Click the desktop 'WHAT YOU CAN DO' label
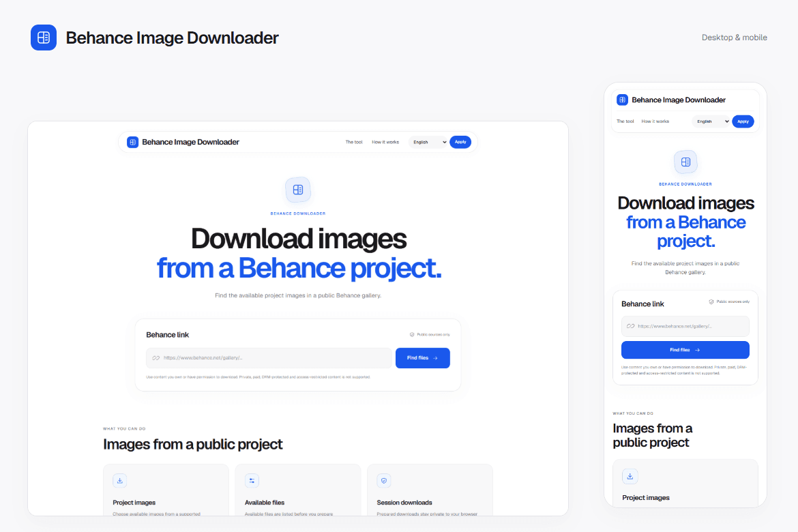Viewport: 798px width, 532px height. pos(124,428)
